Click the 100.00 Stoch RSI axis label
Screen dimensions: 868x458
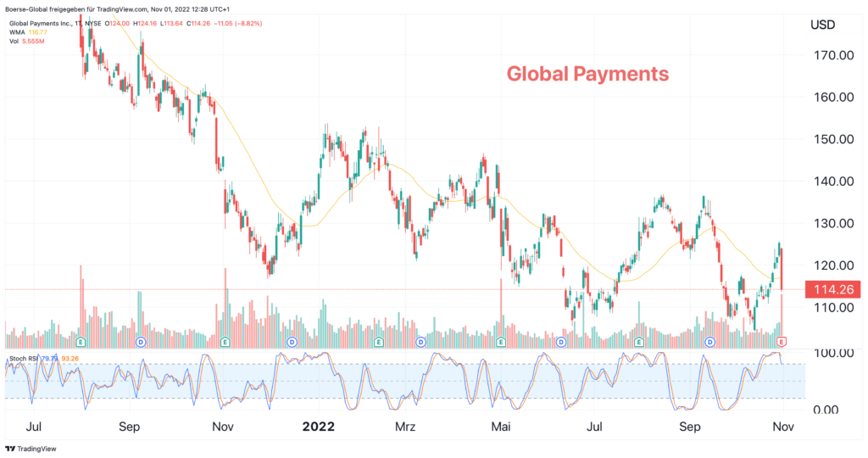pos(834,353)
